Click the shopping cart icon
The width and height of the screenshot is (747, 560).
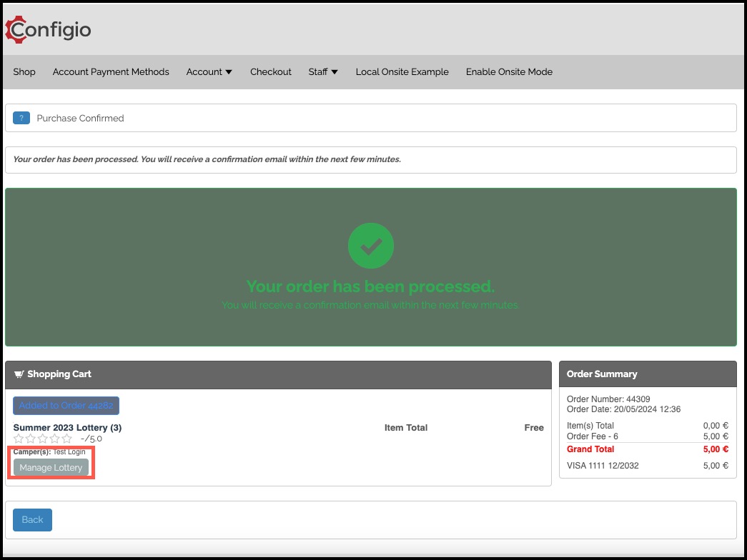click(x=19, y=374)
